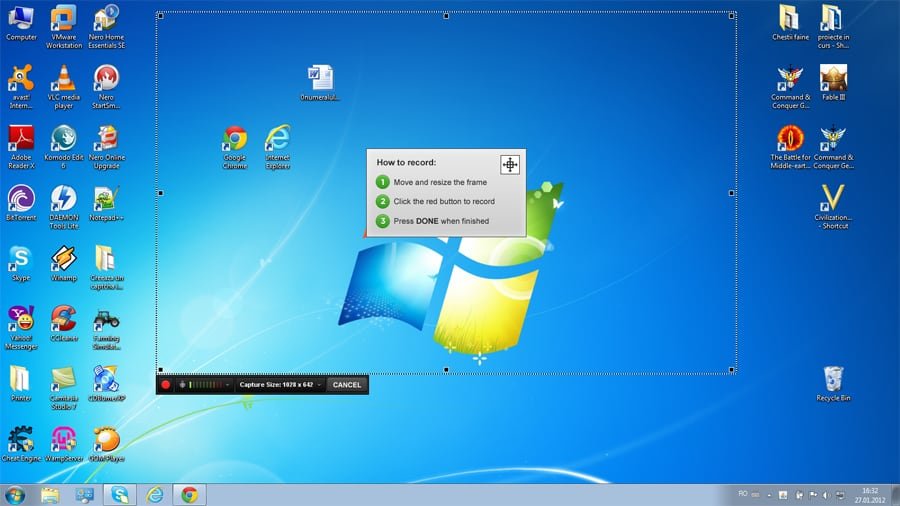Screen dimensions: 900x506
Task: Open Skype from the taskbar
Action: click(x=119, y=495)
